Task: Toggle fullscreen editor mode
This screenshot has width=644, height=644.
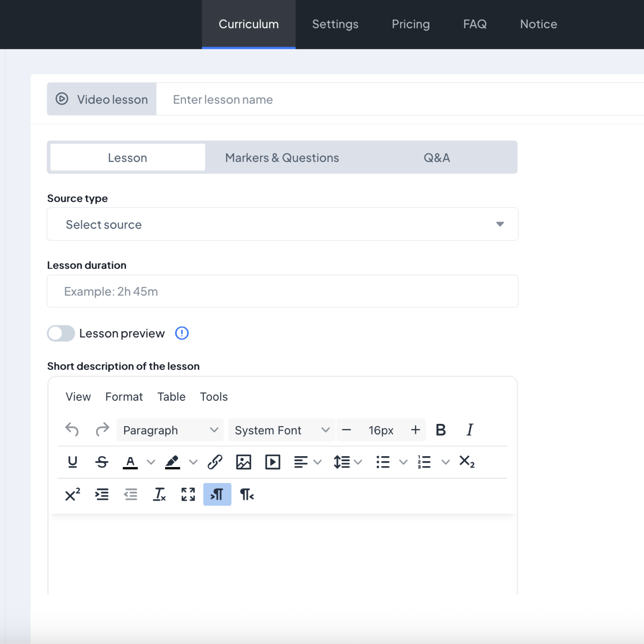Action: [188, 494]
